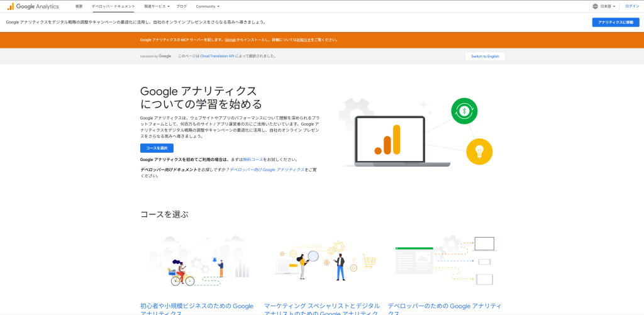Image resolution: width=644 pixels, height=315 pixels.
Task: Click the yellow lightbulb circle icon
Action: [479, 152]
